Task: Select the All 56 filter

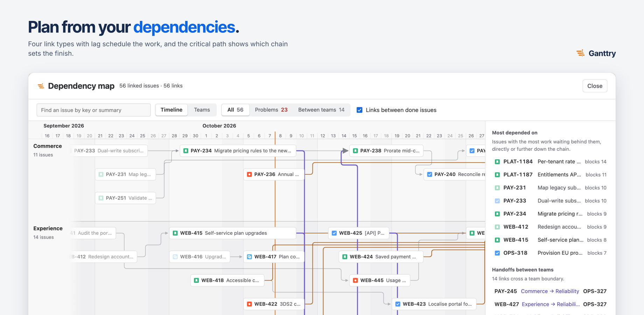Action: pos(235,110)
